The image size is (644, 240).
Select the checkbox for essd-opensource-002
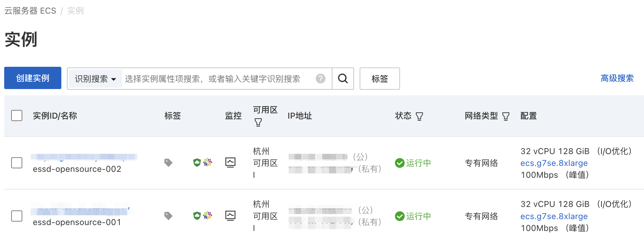point(16,162)
